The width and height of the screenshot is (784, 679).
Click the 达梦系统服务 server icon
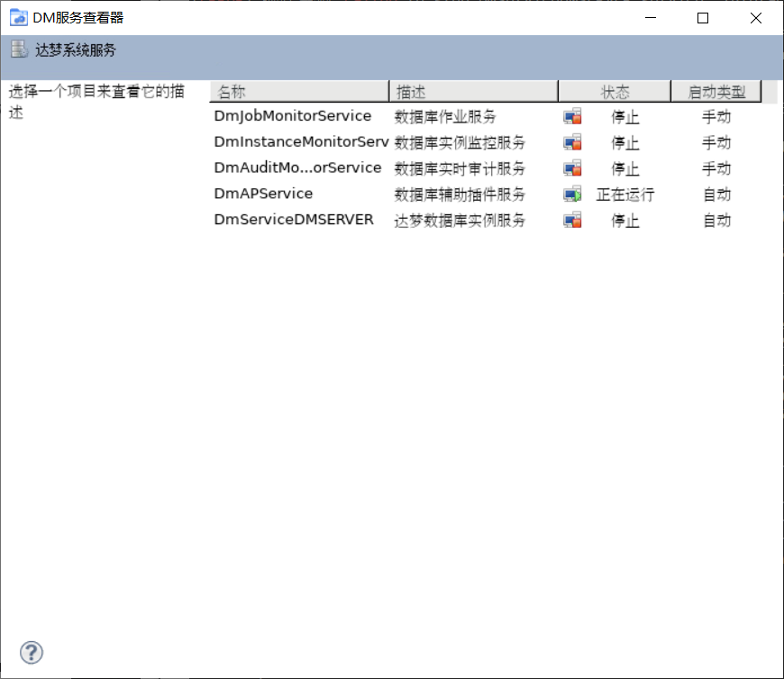point(19,50)
